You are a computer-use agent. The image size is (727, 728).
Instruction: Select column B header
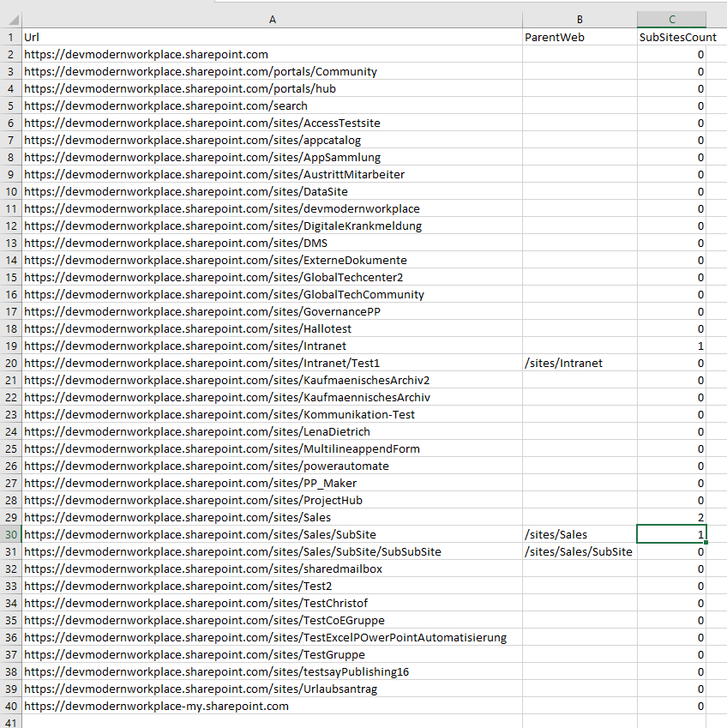click(x=580, y=20)
